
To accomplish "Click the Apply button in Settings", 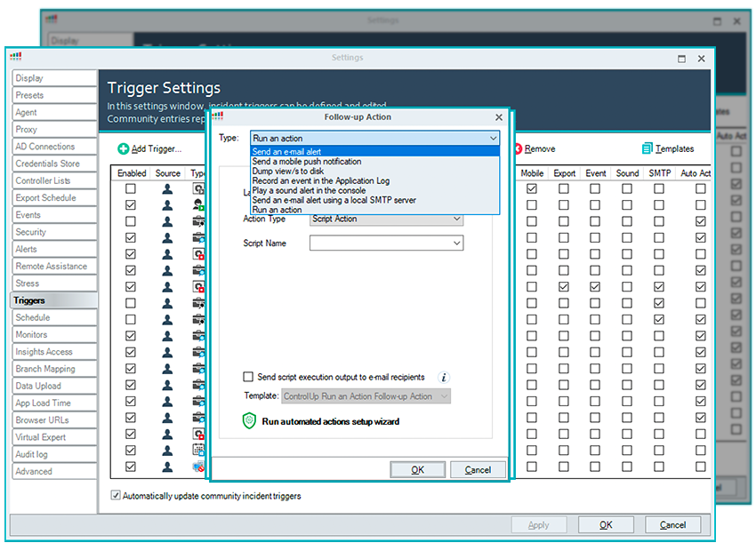I will point(539,525).
